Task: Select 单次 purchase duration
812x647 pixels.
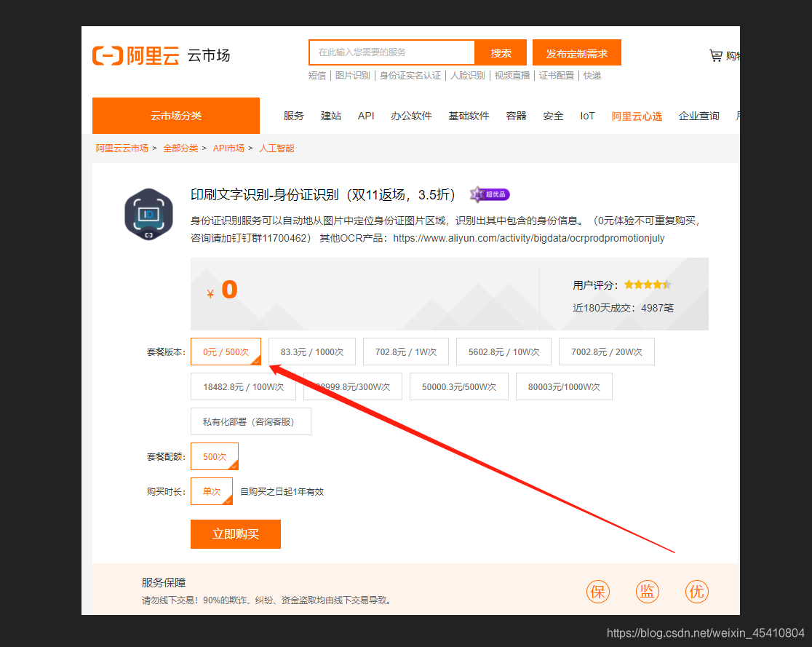Action: click(212, 491)
